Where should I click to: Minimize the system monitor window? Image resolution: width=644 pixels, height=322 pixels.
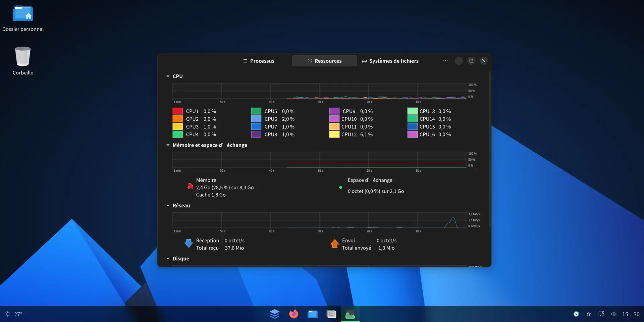(459, 61)
